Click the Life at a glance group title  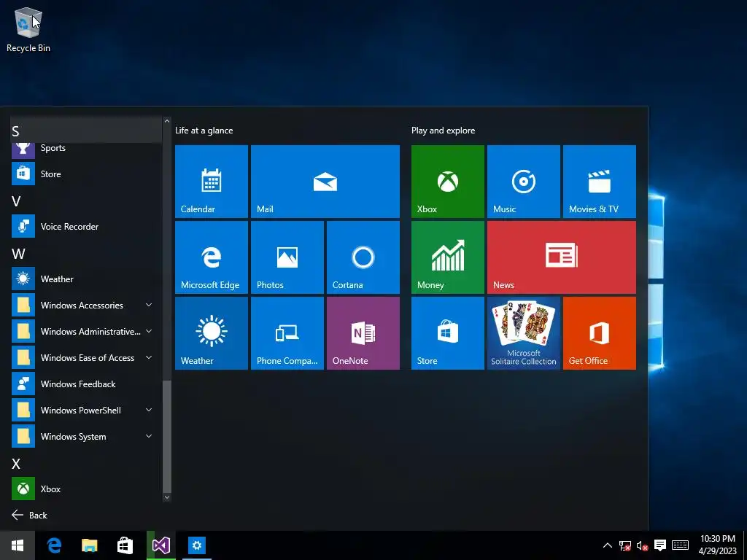click(x=204, y=131)
